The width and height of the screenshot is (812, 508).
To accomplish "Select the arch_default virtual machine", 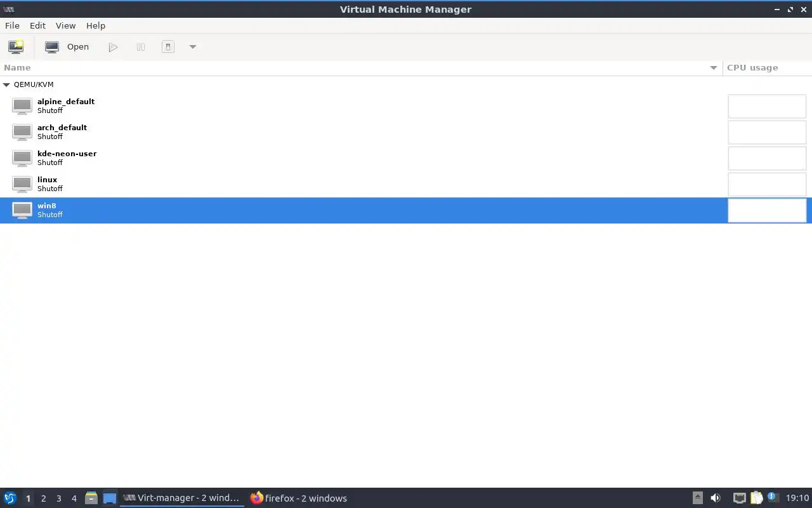I will point(406,132).
